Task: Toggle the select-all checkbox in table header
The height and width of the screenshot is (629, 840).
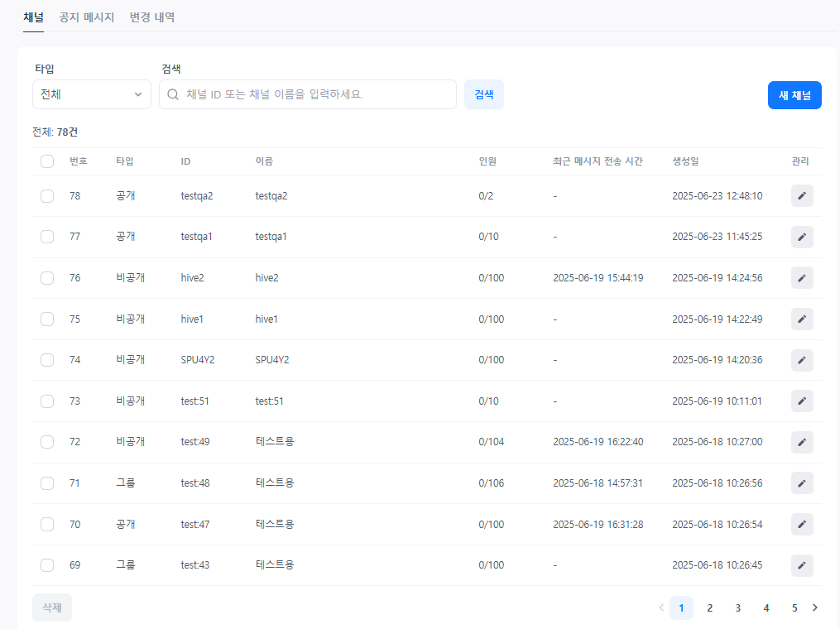Action: [x=47, y=161]
